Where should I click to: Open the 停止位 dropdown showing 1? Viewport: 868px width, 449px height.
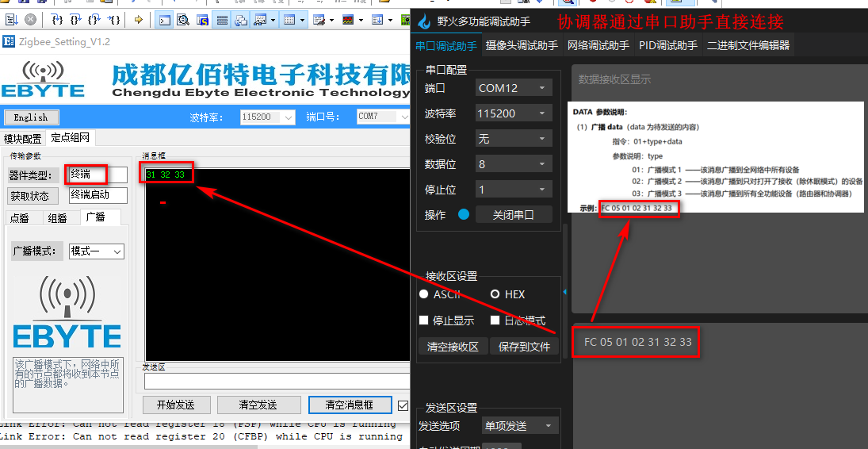click(514, 190)
